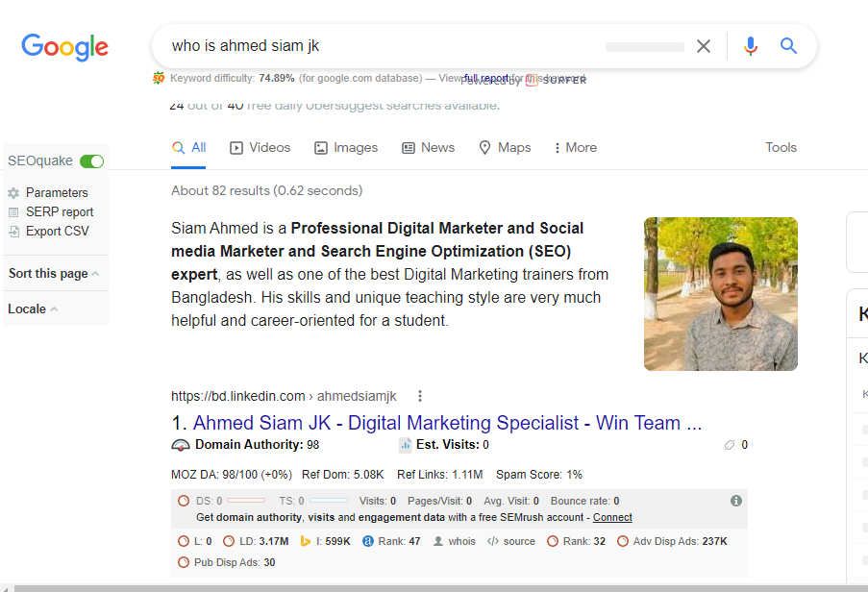Click the Avg. Visit: 0 metric
This screenshot has width=868, height=592.
tap(511, 501)
